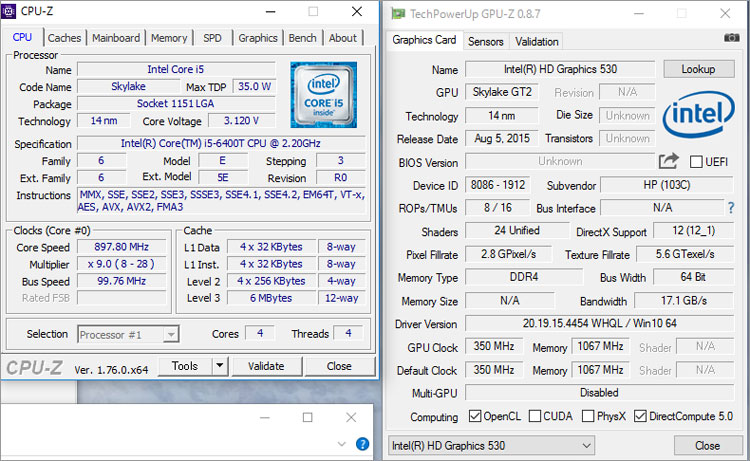The width and height of the screenshot is (750, 461).
Task: Click the Specification field i5-6400T CPU
Action: [221, 143]
